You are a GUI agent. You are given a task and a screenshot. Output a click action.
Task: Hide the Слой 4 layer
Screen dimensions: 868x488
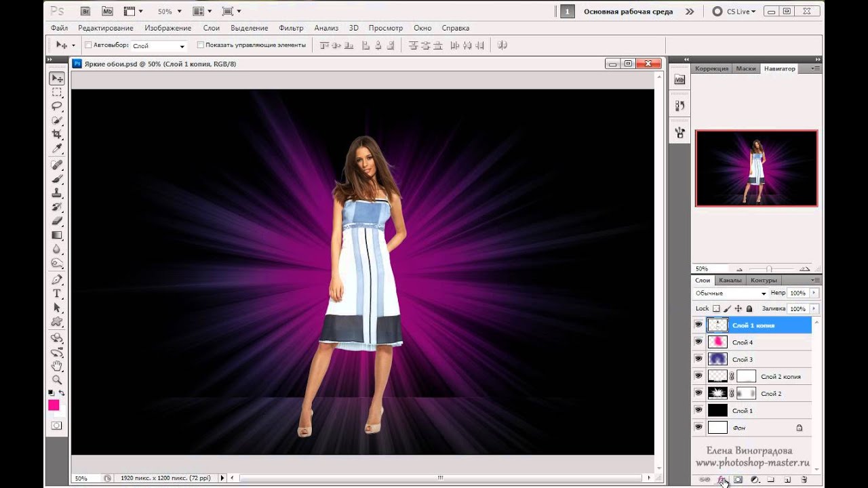(698, 342)
